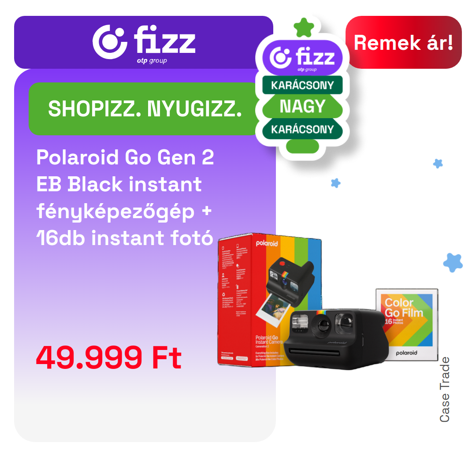Click the NAGY label on the tree badge

tap(302, 107)
